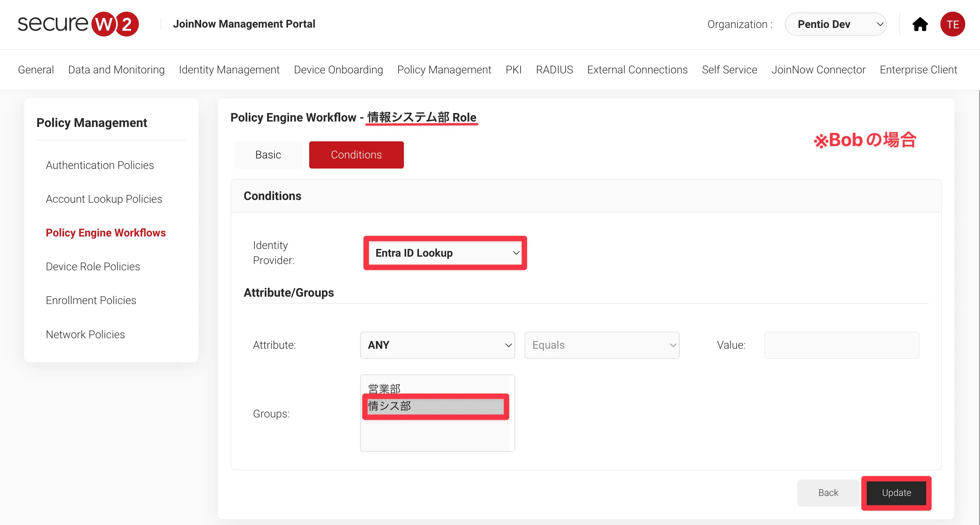Open the RADIUS menu
980x525 pixels.
(554, 70)
